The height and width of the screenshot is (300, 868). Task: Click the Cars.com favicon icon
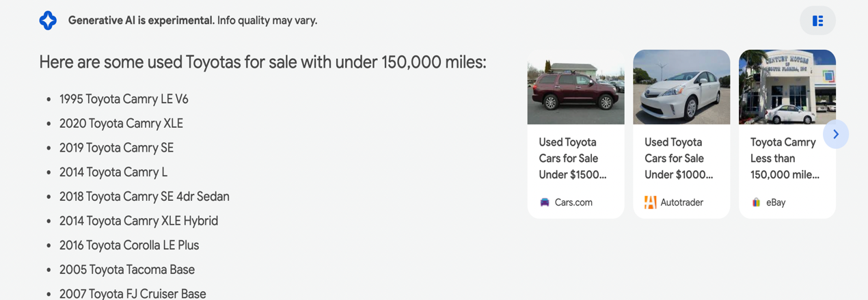click(545, 202)
